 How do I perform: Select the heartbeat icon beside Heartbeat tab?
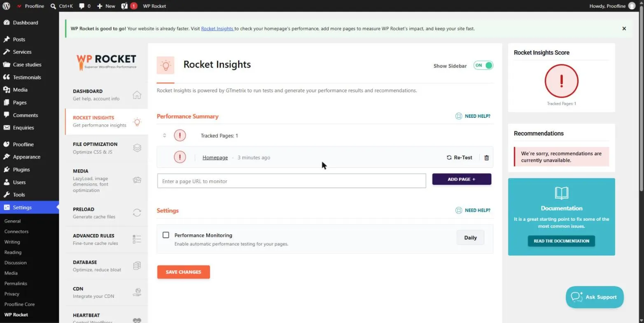tap(137, 320)
